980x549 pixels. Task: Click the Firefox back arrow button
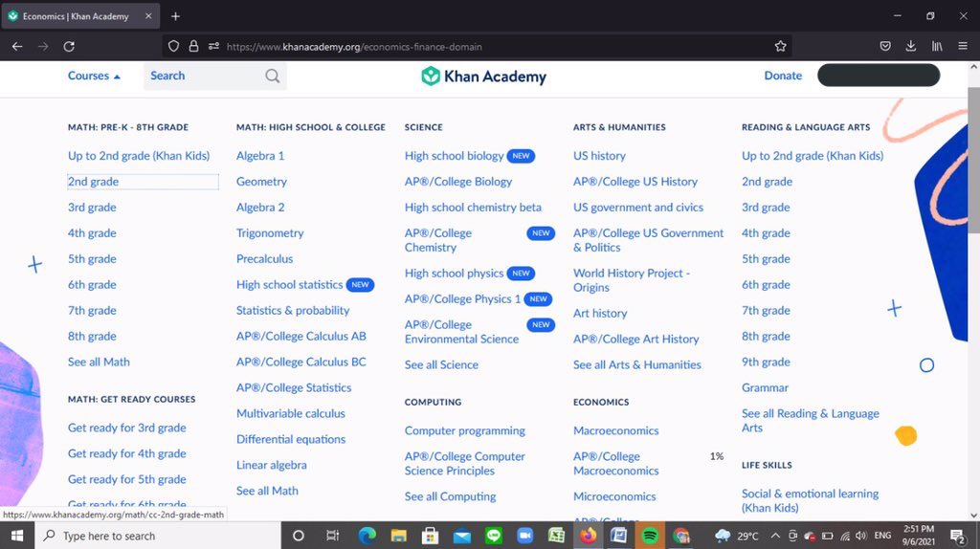click(x=17, y=46)
